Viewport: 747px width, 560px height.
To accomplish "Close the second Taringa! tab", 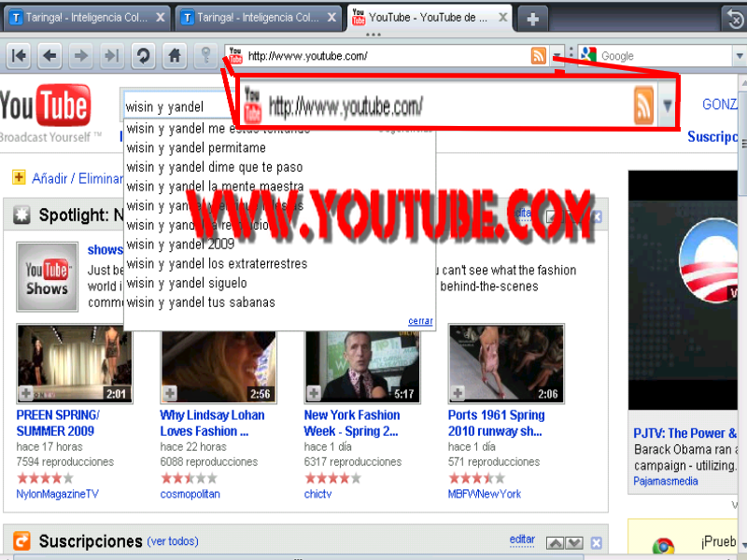I will pos(332,17).
